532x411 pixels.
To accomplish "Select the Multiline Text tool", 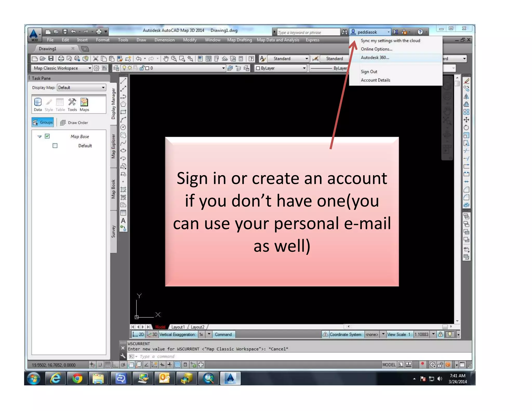I will [123, 221].
